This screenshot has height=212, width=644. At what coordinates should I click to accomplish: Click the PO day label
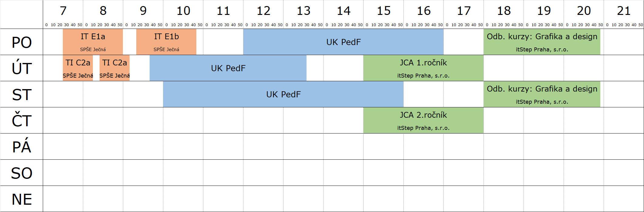(x=22, y=42)
